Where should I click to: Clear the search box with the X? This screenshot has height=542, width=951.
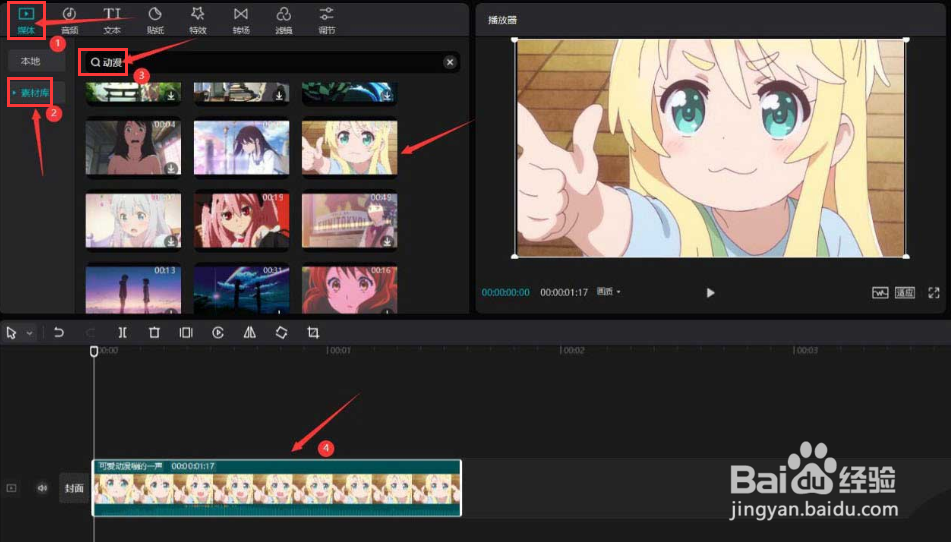(449, 62)
